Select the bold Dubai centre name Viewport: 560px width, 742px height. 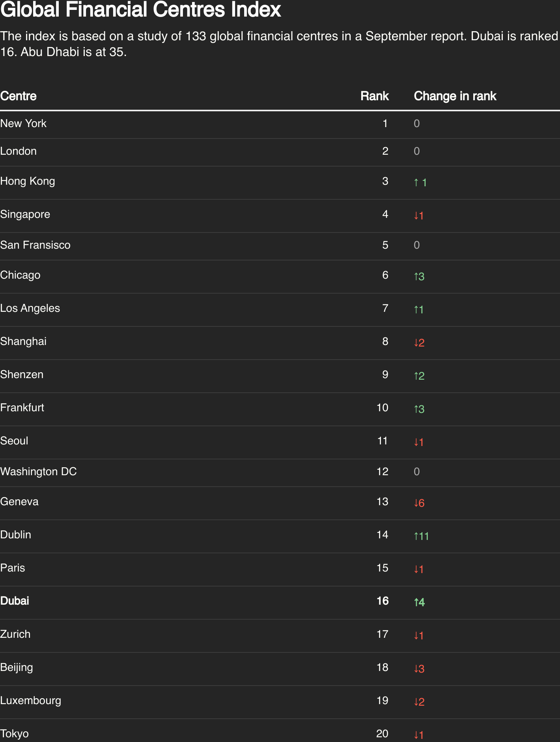point(15,601)
